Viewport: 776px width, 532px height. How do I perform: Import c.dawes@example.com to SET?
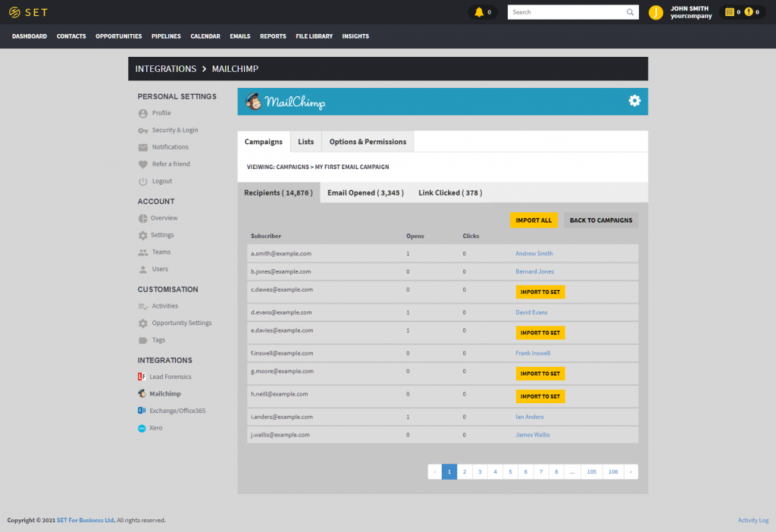point(540,292)
